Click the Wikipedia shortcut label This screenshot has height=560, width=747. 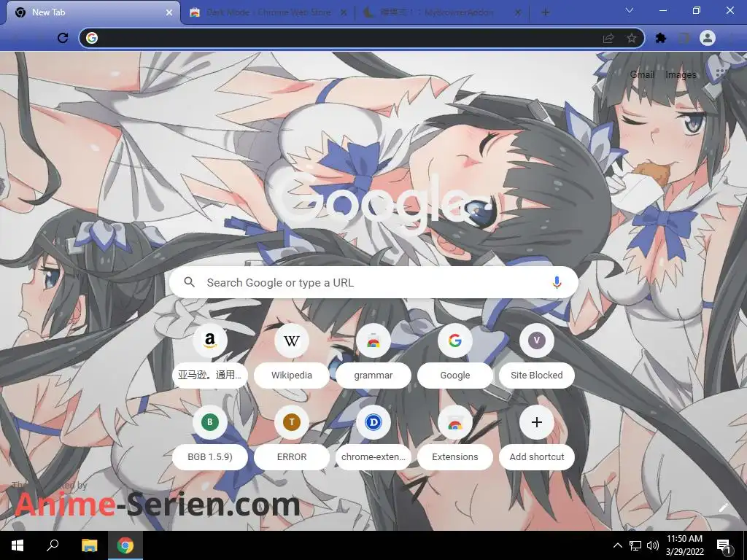coord(292,376)
